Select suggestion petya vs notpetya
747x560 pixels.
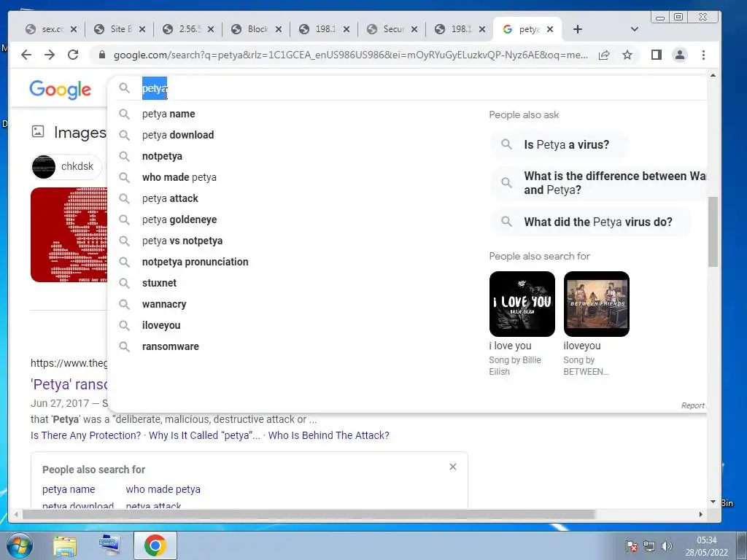(182, 241)
